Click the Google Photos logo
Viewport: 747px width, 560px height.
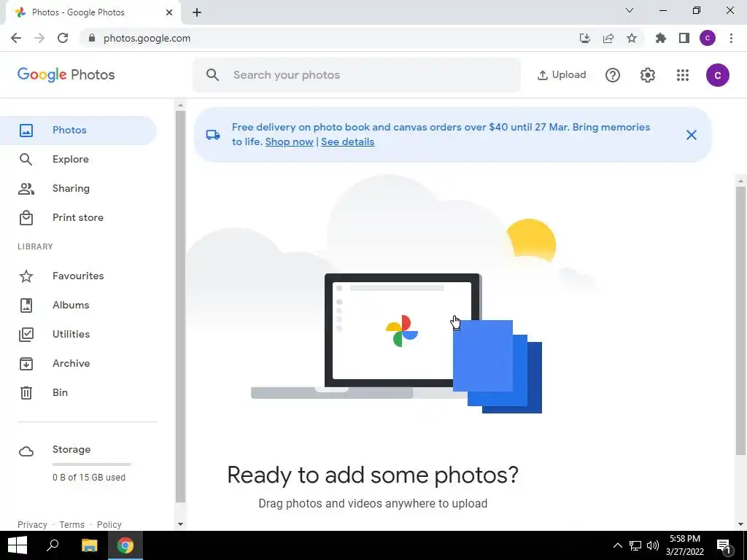point(66,75)
